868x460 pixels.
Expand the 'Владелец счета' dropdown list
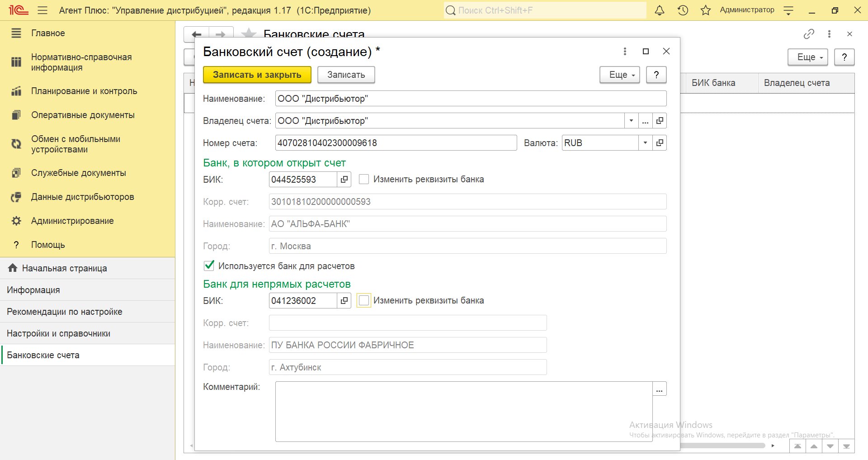[x=631, y=121]
